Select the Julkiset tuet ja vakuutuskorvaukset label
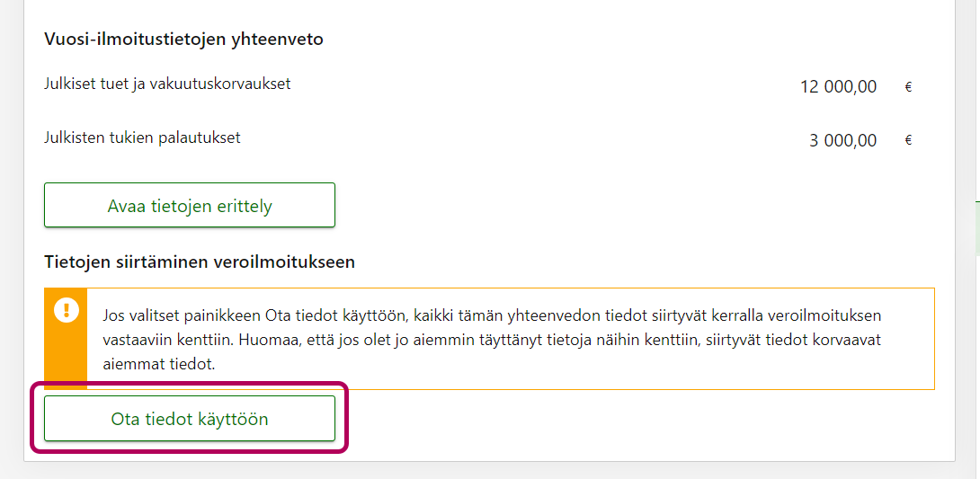The height and width of the screenshot is (479, 980). pos(167,84)
